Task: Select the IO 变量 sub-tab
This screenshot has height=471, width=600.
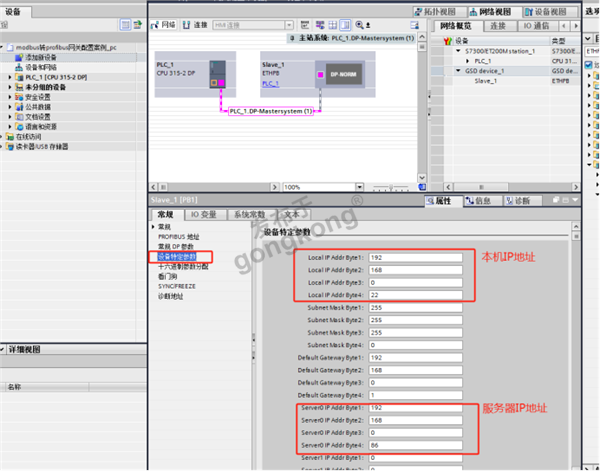Action: [204, 215]
